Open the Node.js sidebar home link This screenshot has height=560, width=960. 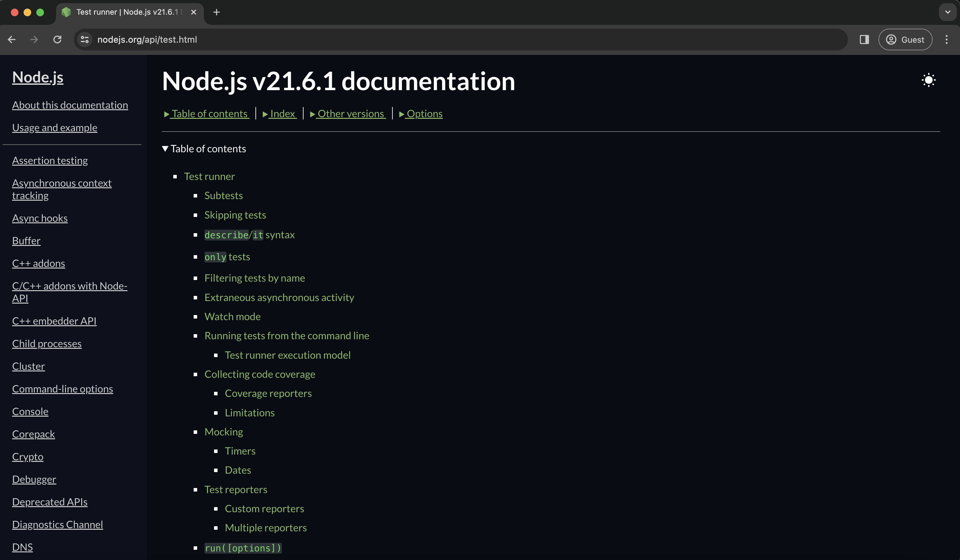(x=38, y=77)
